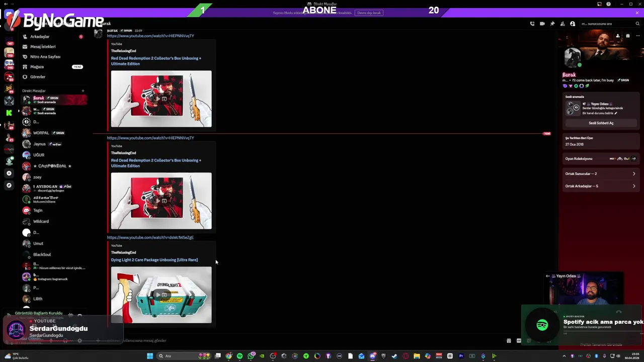Show pinned messages
Viewport: 644px width, 362px height.
click(x=552, y=24)
